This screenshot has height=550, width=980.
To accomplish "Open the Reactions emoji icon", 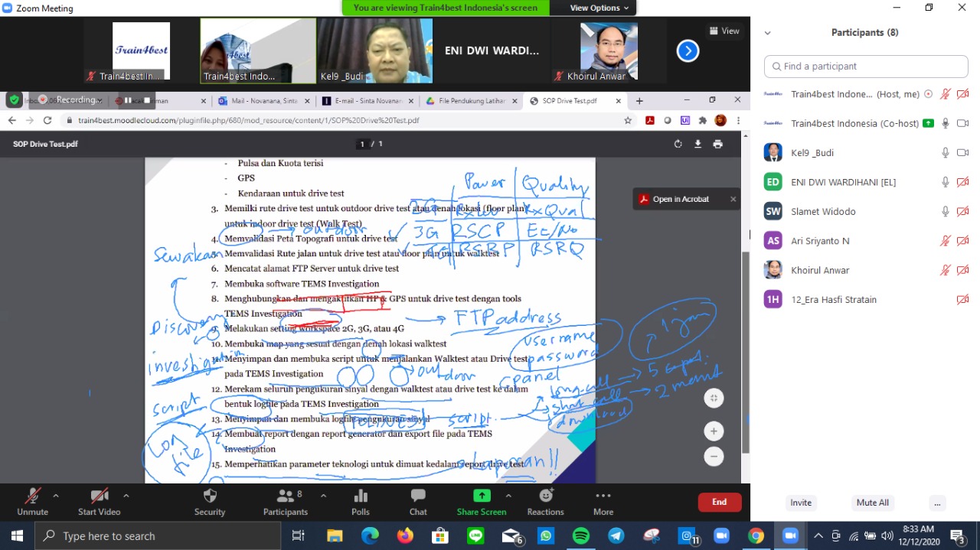I will (545, 496).
